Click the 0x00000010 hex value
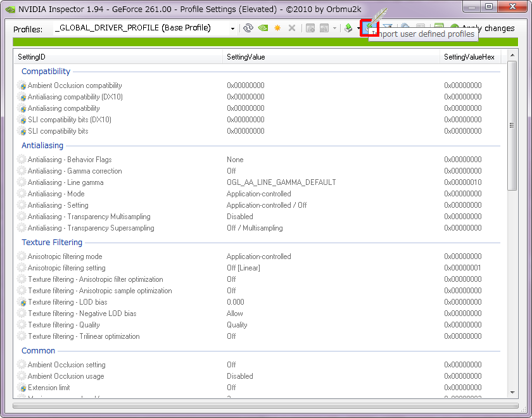 coord(463,182)
